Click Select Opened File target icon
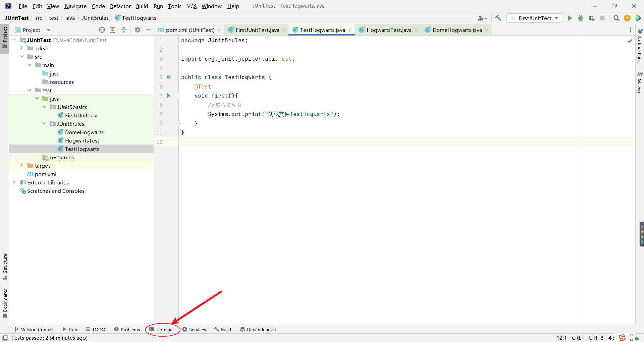 (102, 30)
